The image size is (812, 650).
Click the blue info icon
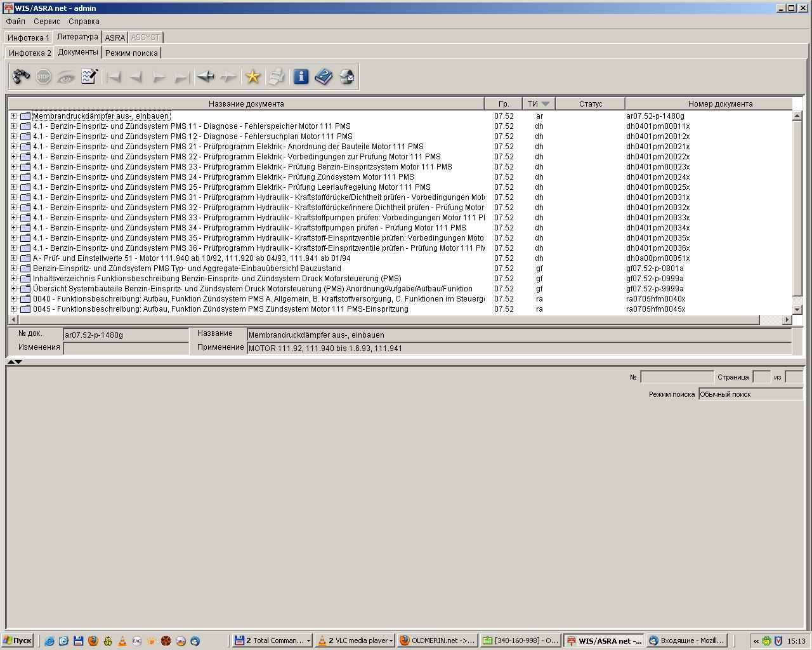301,77
